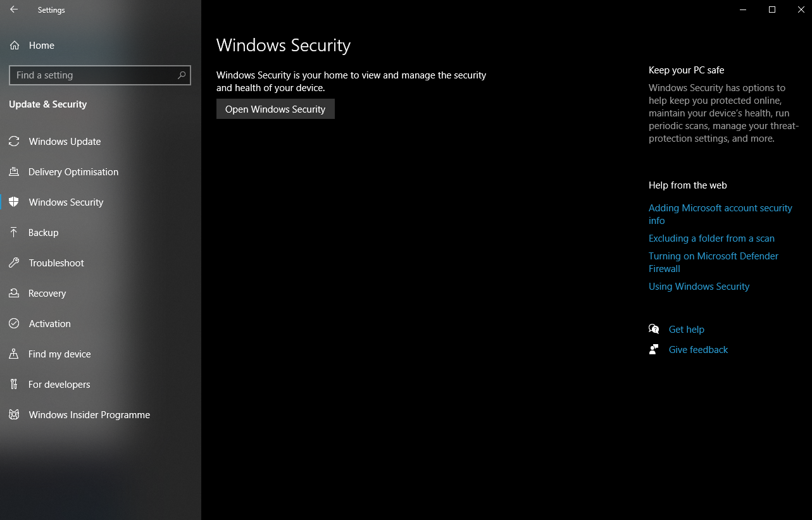Click the Give feedback person icon

[654, 349]
